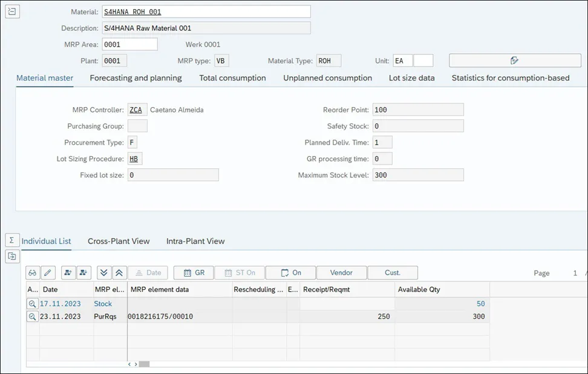Click the export icon below the summation icon

click(x=12, y=257)
